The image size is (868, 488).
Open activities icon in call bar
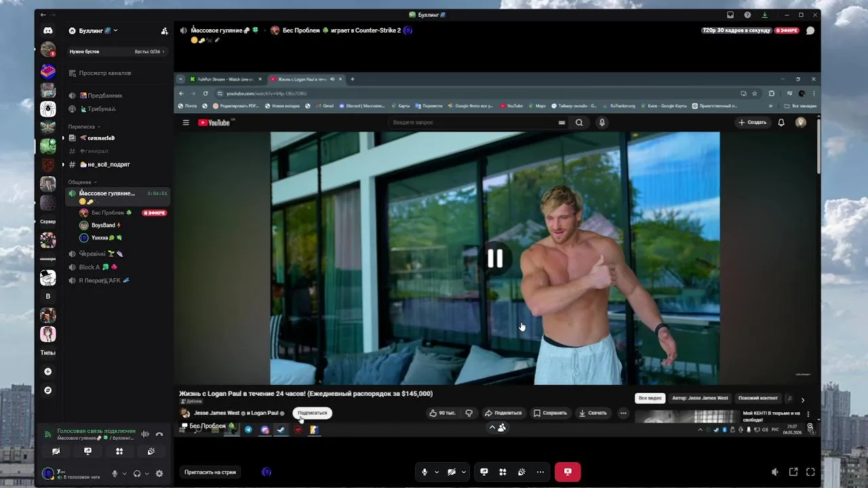pyautogui.click(x=503, y=472)
